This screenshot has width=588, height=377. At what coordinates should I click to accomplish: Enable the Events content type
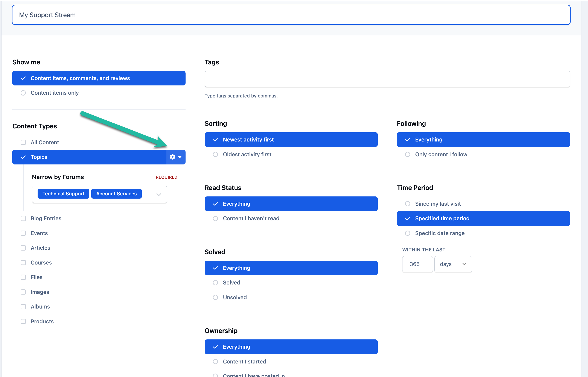point(23,233)
